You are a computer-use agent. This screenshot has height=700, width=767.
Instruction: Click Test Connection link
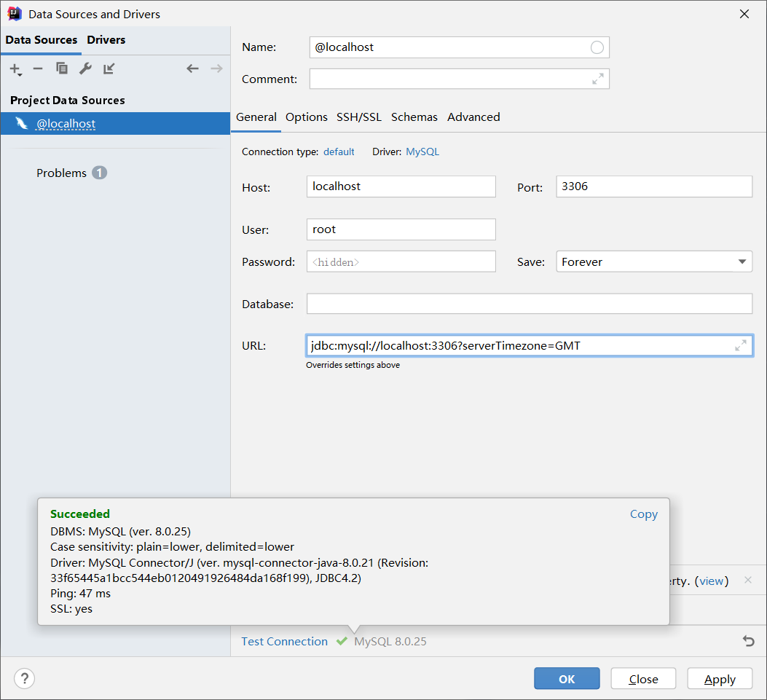click(x=284, y=641)
